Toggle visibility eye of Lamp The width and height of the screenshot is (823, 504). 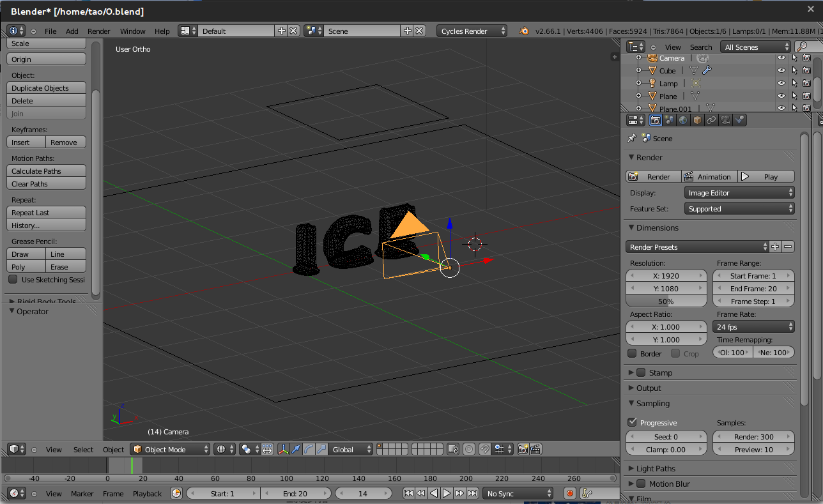781,83
